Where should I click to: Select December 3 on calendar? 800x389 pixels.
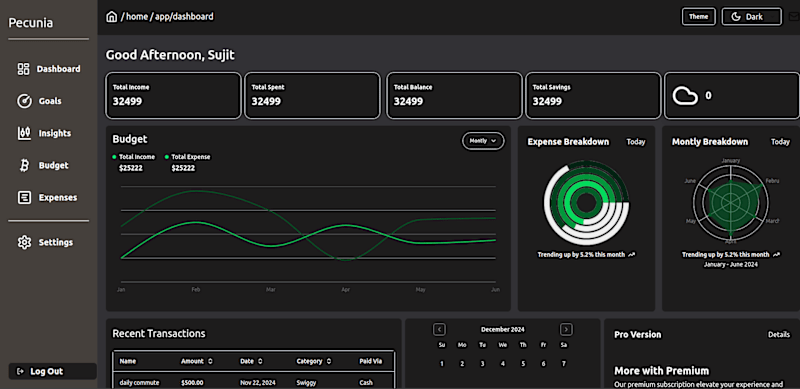482,364
